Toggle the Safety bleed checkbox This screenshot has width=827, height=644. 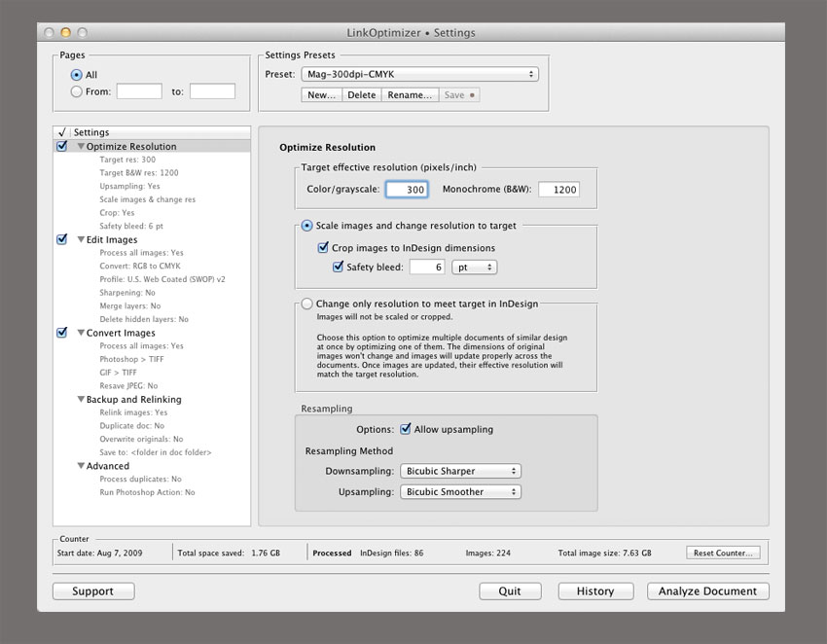pos(338,267)
